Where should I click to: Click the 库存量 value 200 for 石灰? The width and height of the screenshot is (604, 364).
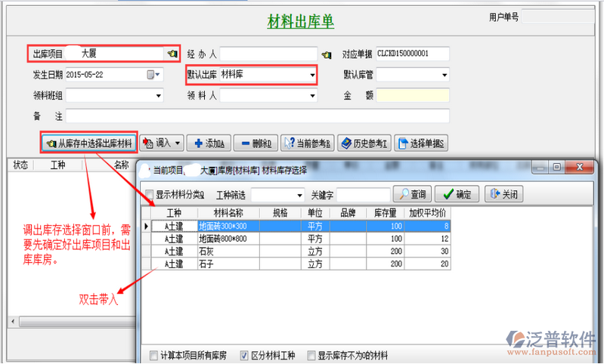386,251
